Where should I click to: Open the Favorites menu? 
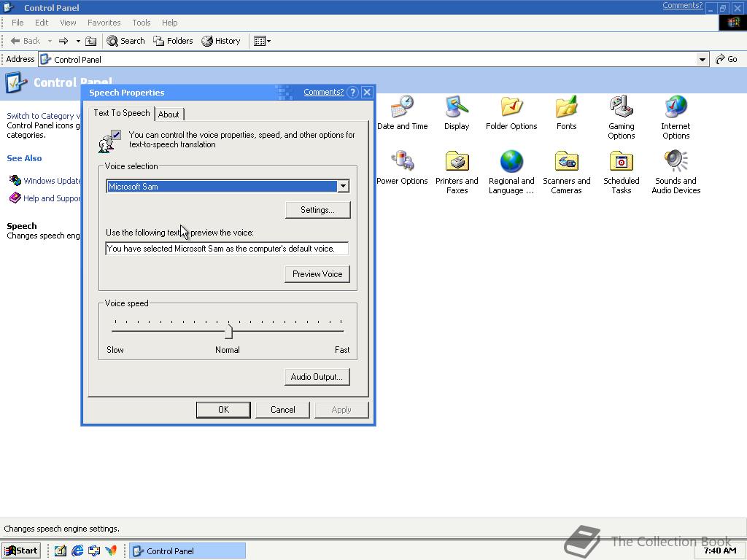tap(104, 23)
